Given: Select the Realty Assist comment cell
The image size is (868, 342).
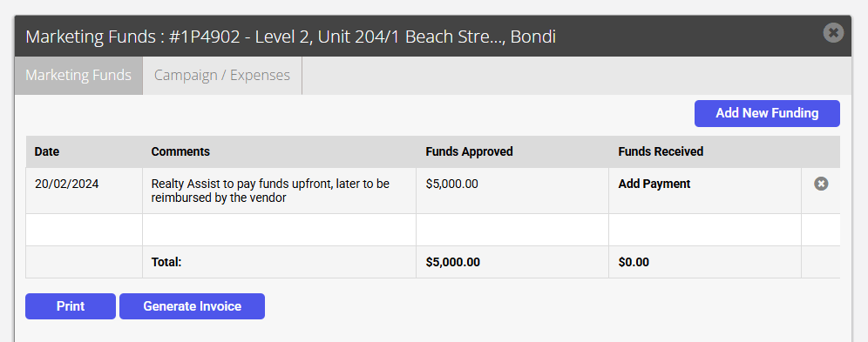Looking at the screenshot, I should click(280, 191).
